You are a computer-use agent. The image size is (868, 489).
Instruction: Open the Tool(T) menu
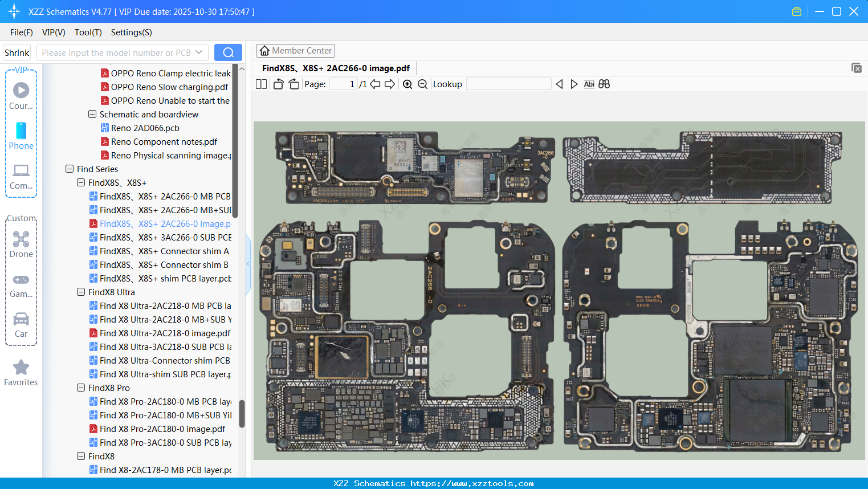(x=88, y=32)
